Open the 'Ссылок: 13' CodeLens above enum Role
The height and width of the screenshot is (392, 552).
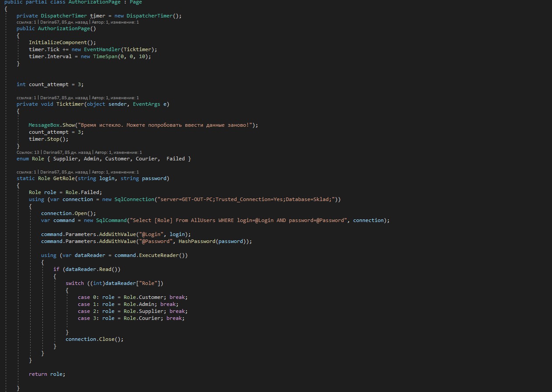28,153
